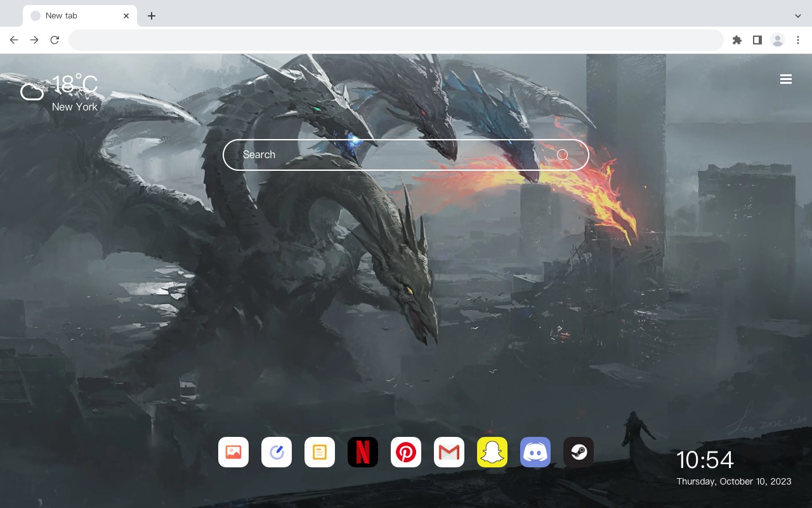Go back to the previous page

14,40
